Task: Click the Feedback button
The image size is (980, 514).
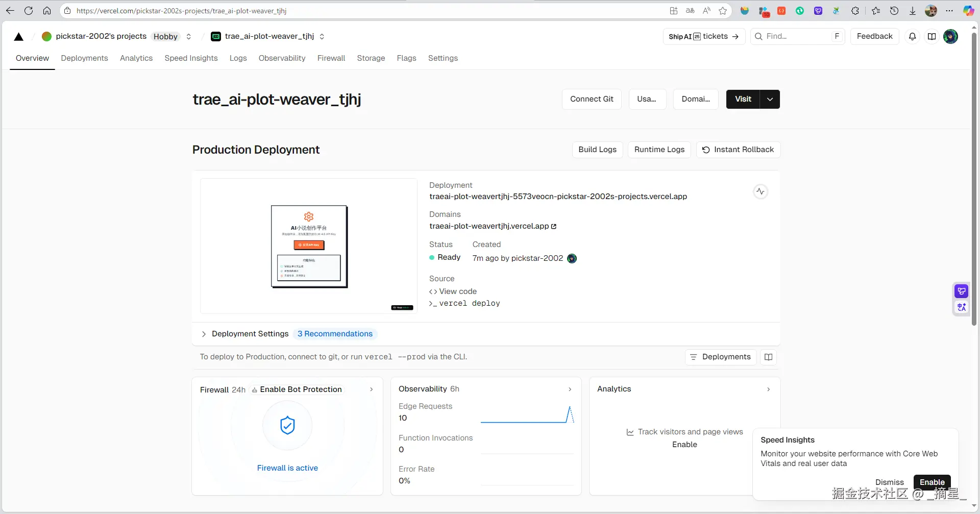Action: (x=875, y=36)
